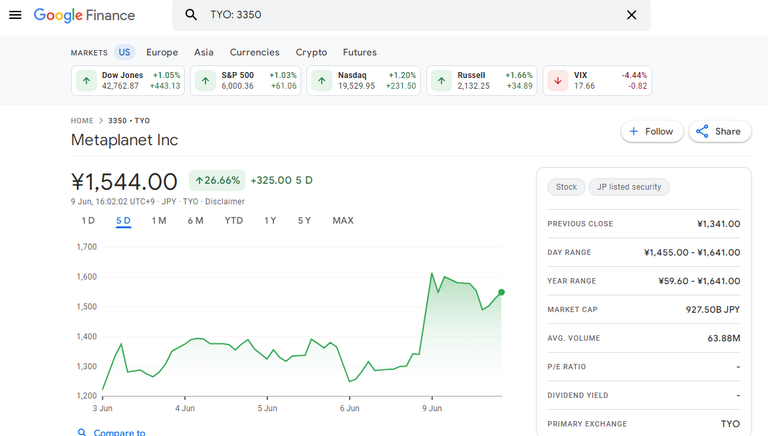This screenshot has width=768, height=436.
Task: Click the 3 Jun date axis label
Action: pos(102,408)
